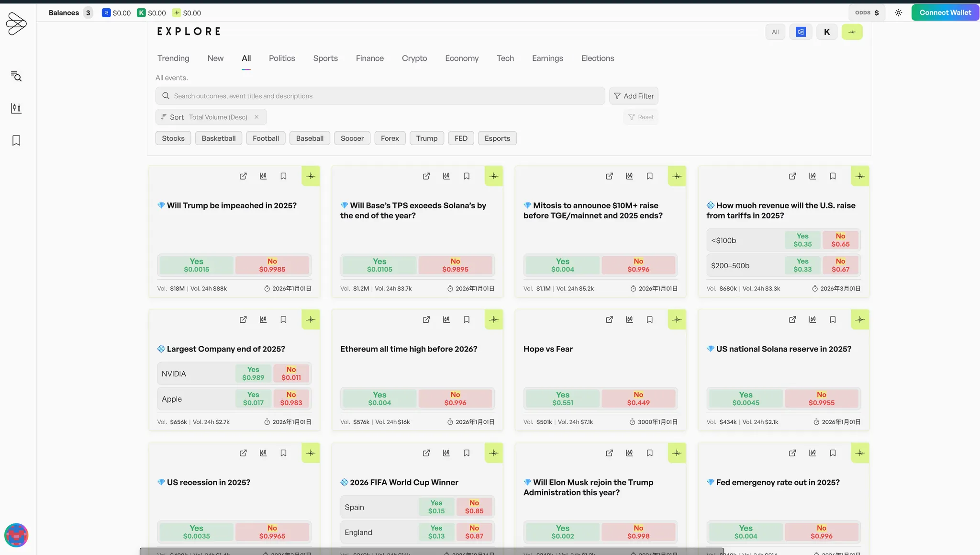This screenshot has width=980, height=555.
Task: Open the Sort Total Volume (Desc) selector
Action: tap(206, 117)
